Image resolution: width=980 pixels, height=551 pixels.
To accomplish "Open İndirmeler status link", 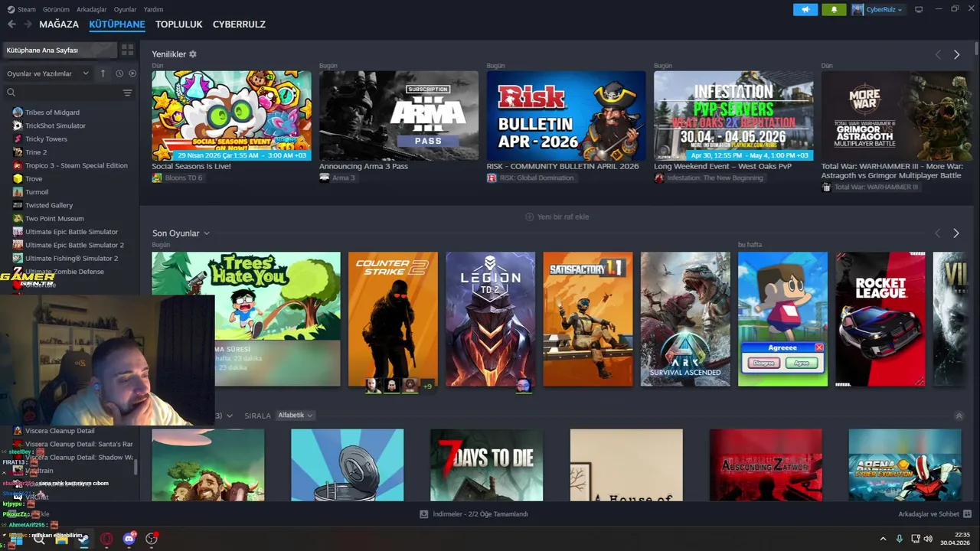I will pyautogui.click(x=474, y=514).
